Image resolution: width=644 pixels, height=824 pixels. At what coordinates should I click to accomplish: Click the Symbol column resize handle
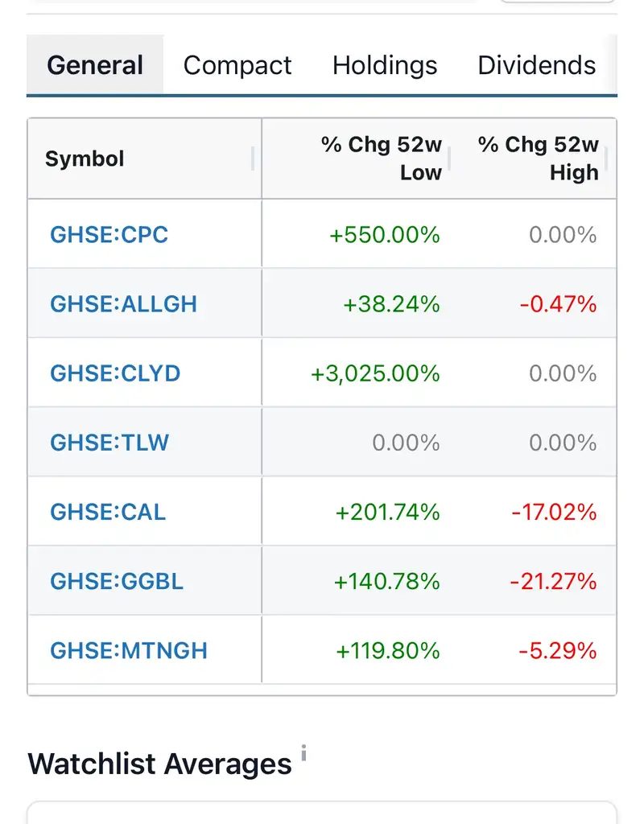click(253, 159)
